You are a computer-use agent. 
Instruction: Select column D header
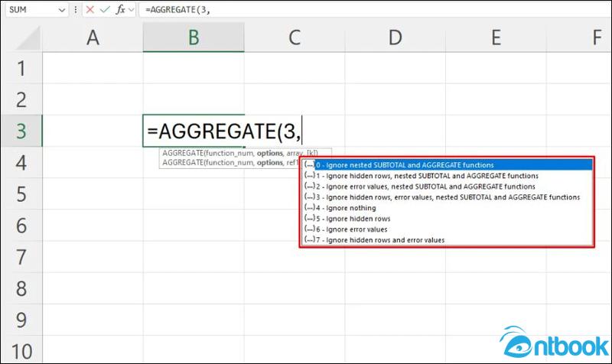click(395, 37)
